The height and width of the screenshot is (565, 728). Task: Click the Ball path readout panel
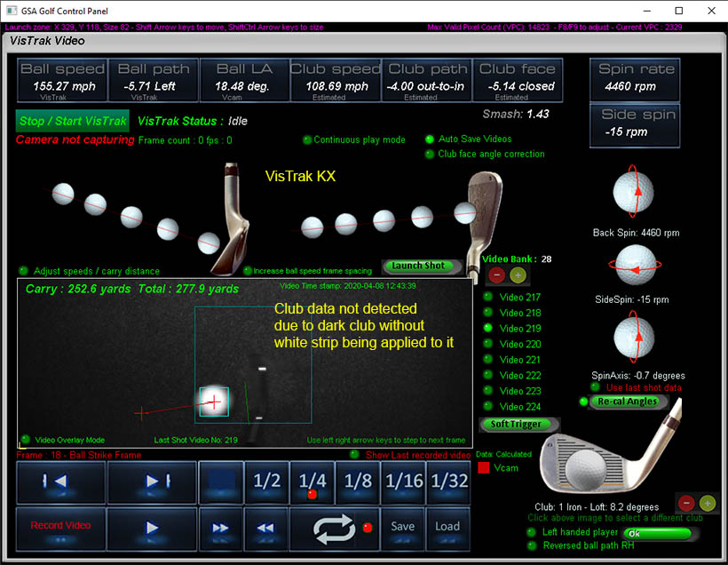[x=154, y=80]
